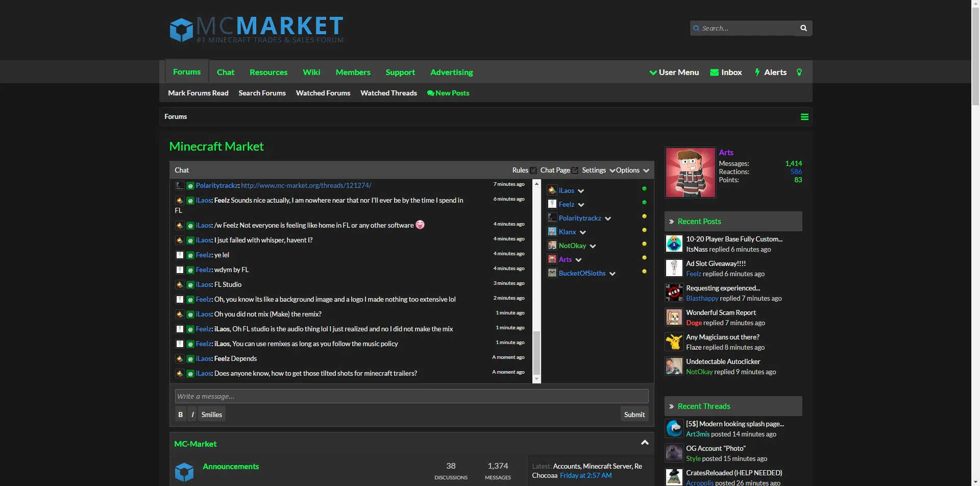
Task: Open the forum list menu icon
Action: [804, 117]
